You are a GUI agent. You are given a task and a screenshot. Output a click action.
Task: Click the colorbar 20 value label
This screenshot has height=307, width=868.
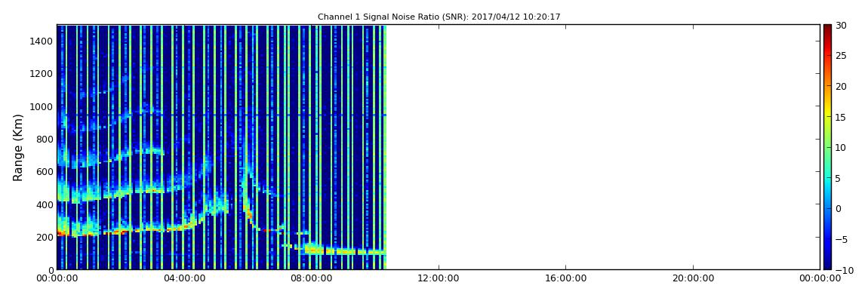point(841,86)
